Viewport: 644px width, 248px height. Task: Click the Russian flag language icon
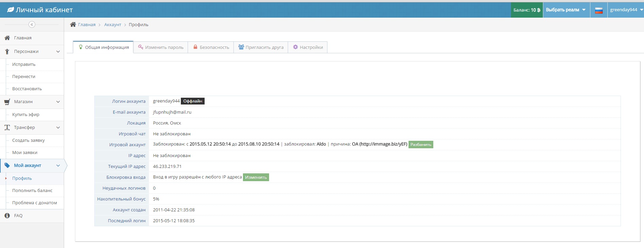click(x=599, y=10)
